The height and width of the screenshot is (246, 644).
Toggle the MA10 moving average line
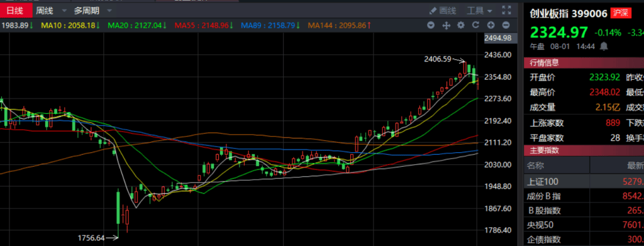click(x=70, y=25)
